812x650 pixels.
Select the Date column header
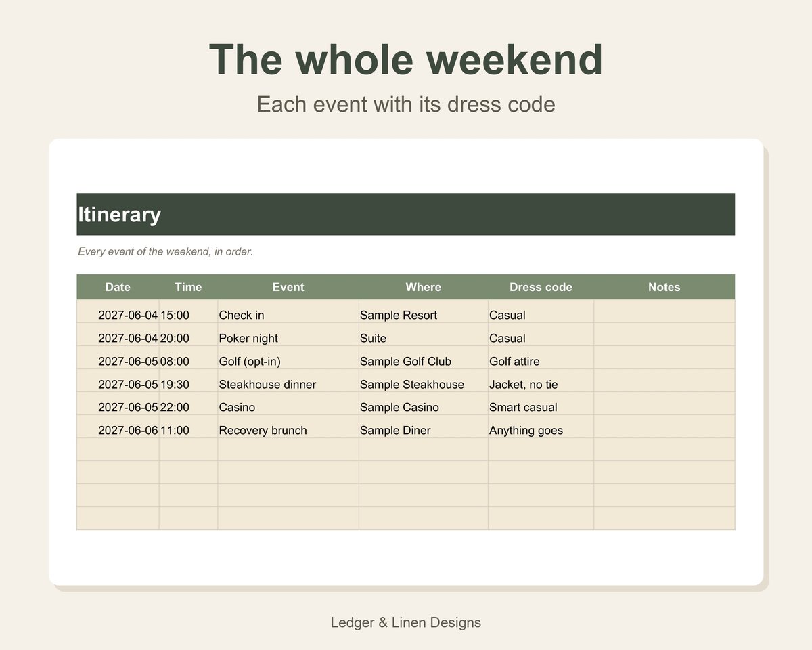tap(118, 287)
